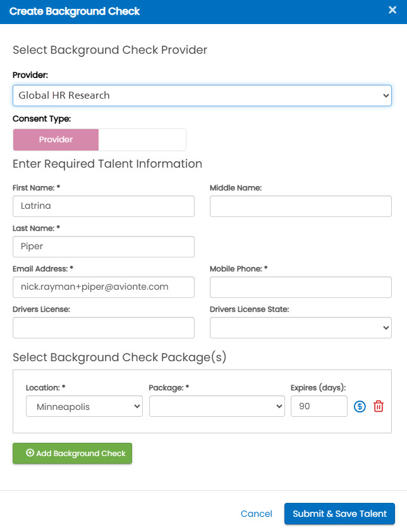Submit and Save Talent
This screenshot has width=407, height=532.
(x=339, y=514)
